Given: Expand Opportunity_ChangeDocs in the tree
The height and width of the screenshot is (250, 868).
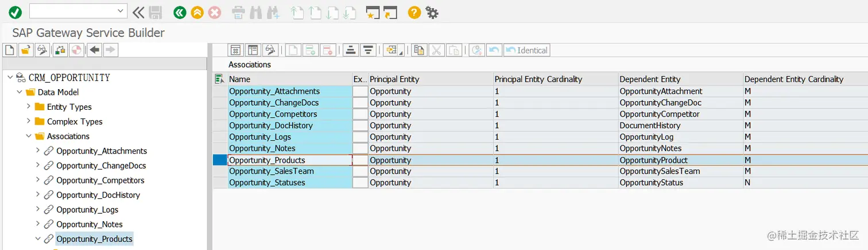Looking at the screenshot, I should (x=38, y=166).
